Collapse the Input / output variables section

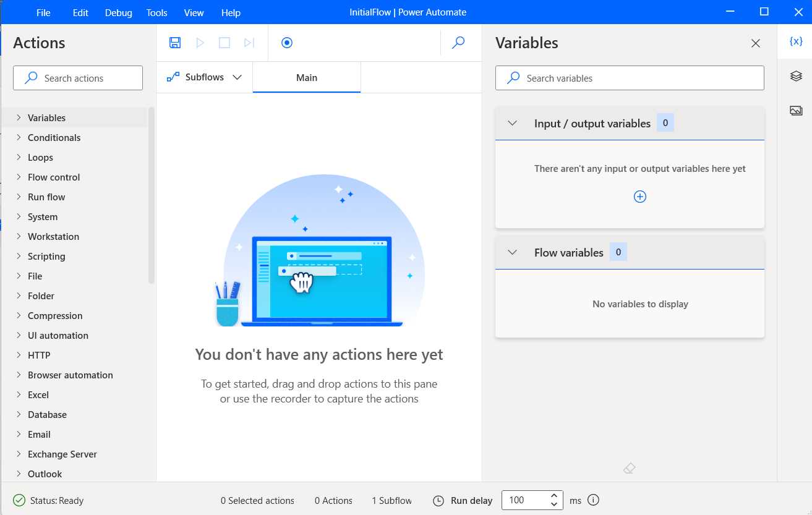512,123
